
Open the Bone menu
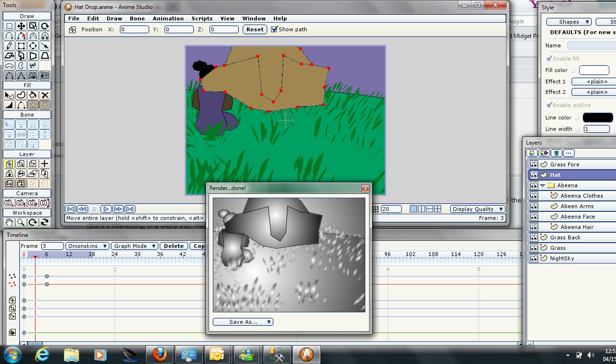click(x=137, y=18)
